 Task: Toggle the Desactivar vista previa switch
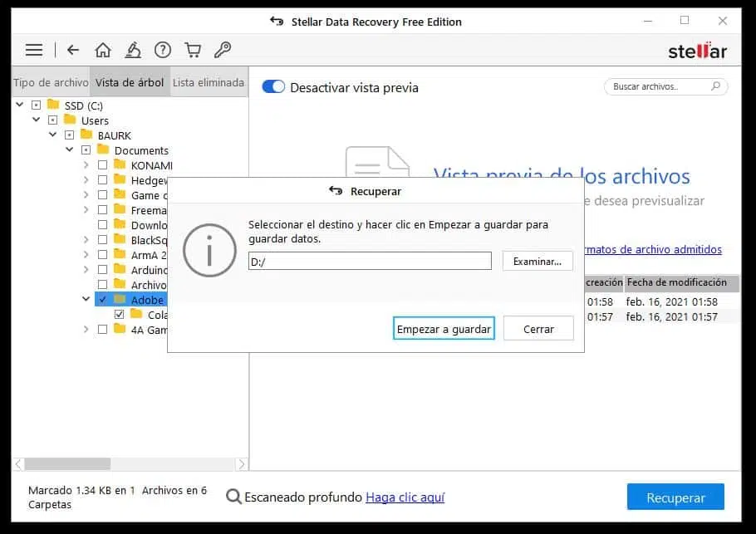(x=273, y=86)
